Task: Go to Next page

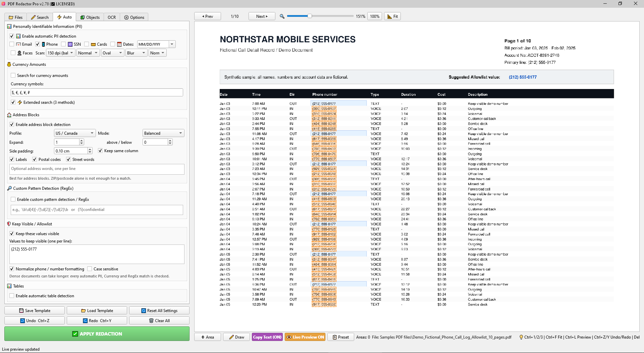Action: tap(262, 16)
